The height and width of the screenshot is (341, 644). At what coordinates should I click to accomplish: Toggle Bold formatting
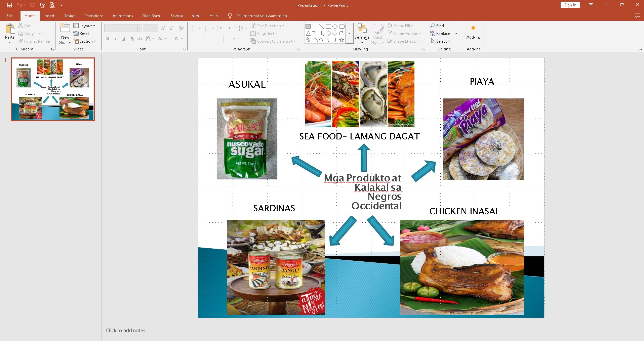point(108,39)
